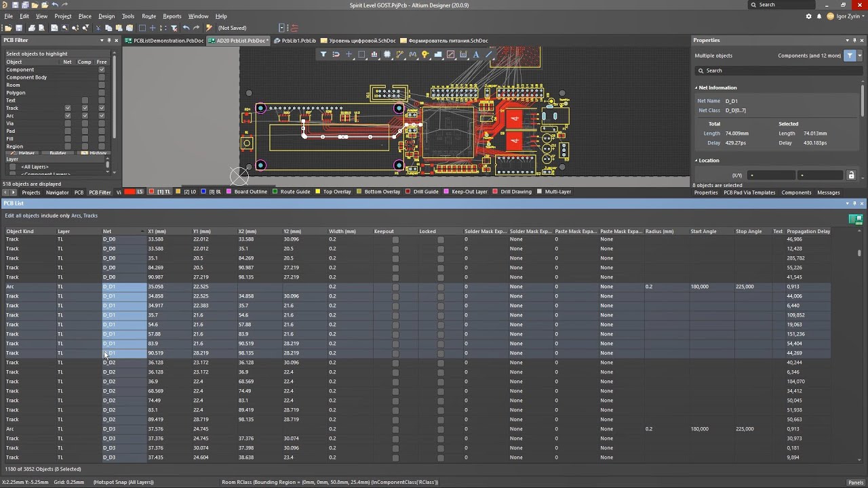
Task: Toggle the Net checkbox for Track
Action: [67, 108]
